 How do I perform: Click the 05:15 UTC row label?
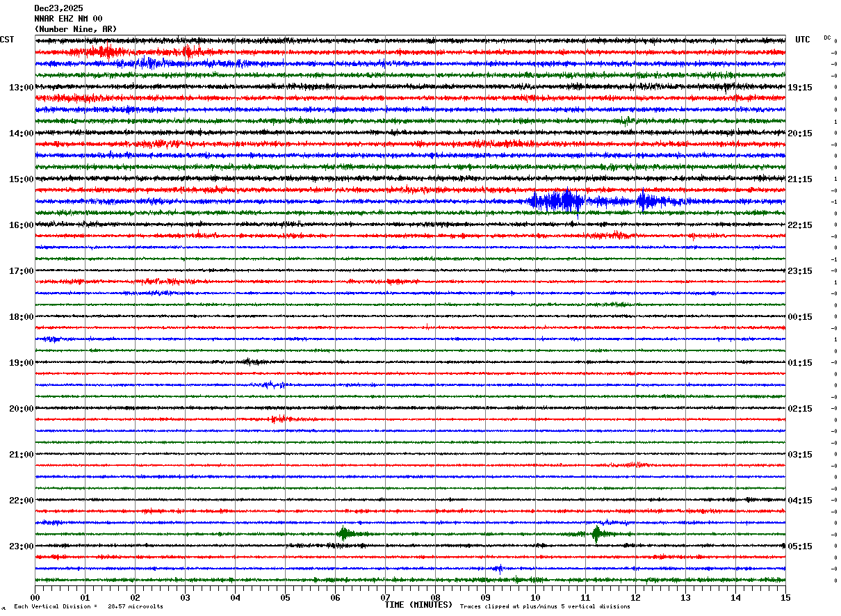800,546
